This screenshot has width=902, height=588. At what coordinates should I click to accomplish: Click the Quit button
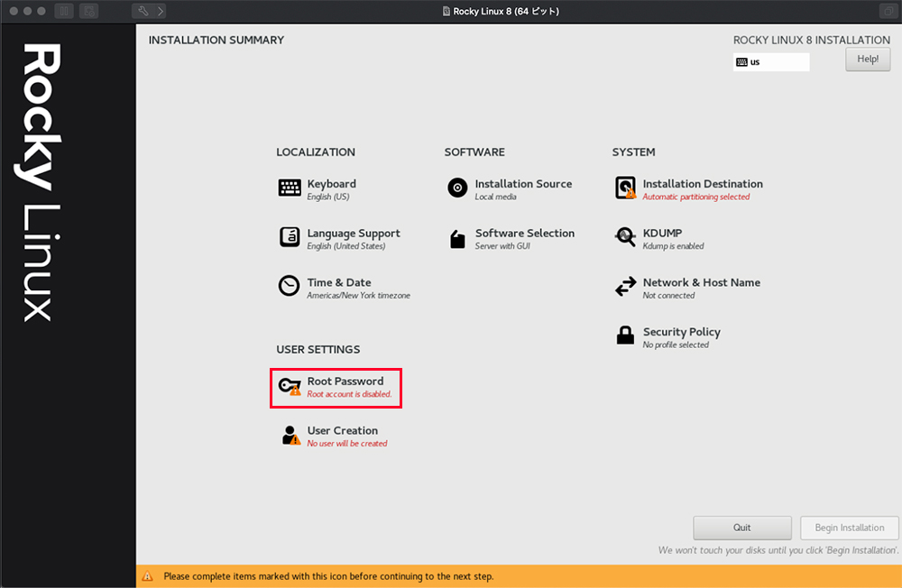tap(742, 528)
